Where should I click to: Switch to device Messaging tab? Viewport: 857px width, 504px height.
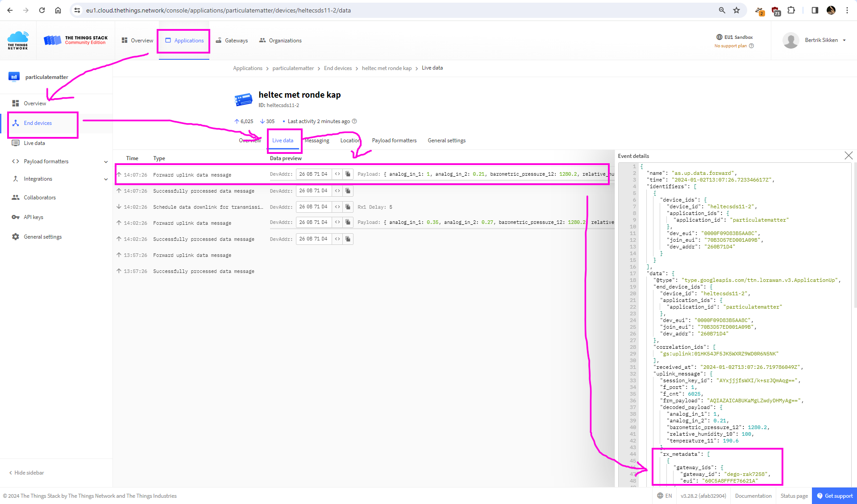[317, 140]
